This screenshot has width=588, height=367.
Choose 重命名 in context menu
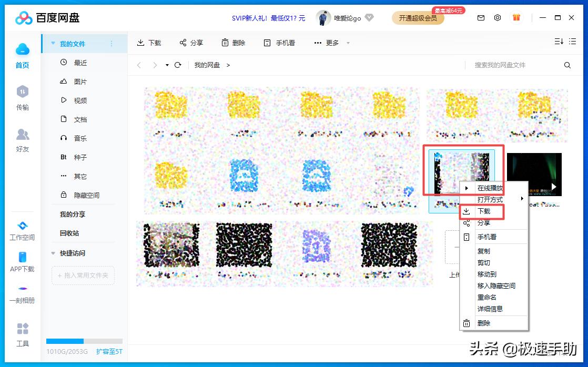tap(494, 297)
